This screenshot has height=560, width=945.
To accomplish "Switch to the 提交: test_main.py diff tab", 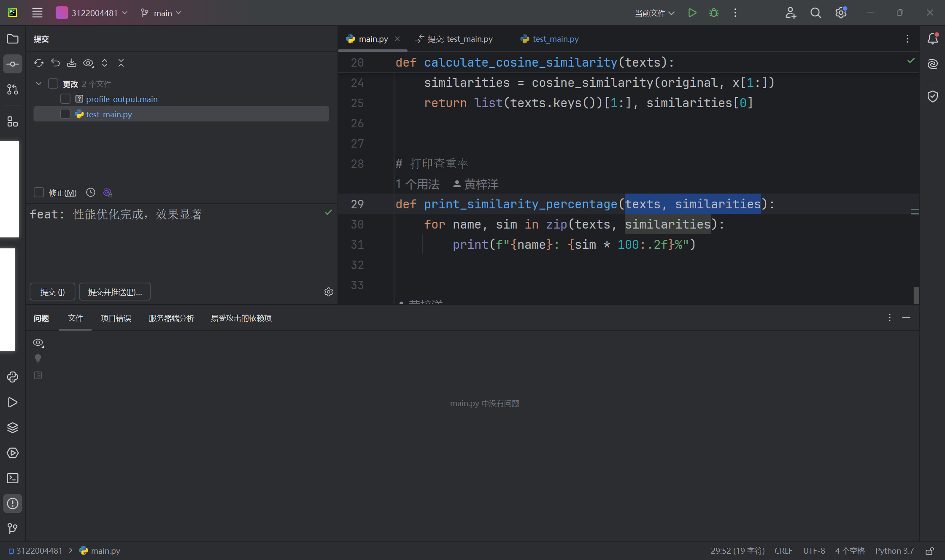I will coord(454,39).
